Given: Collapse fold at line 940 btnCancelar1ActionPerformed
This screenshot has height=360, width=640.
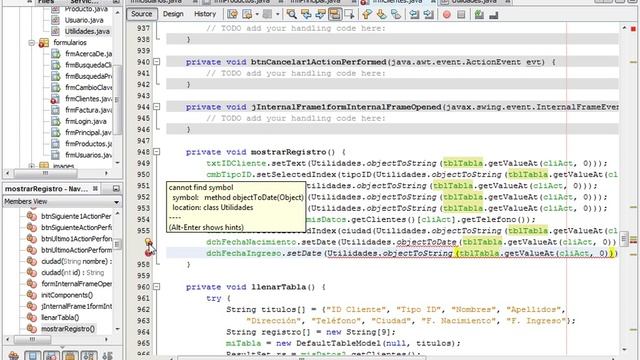Looking at the screenshot, I should (156, 62).
